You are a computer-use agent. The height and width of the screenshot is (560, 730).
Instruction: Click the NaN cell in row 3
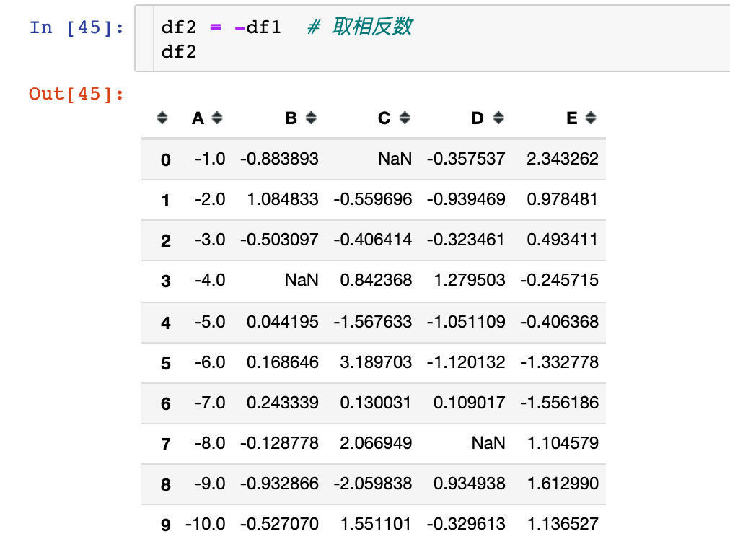tap(302, 280)
